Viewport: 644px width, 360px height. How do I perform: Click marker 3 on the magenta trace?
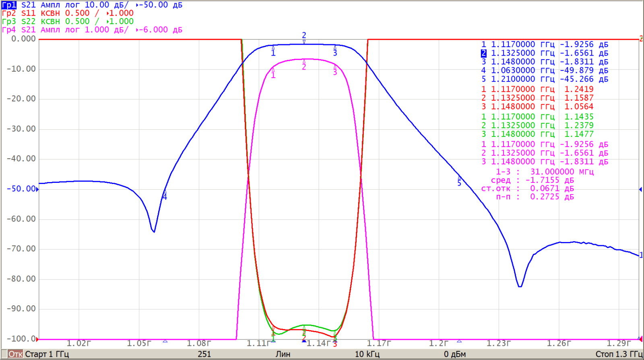335,70
